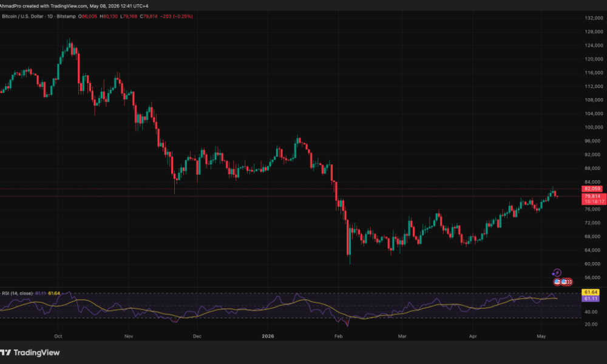Click the 100,000 price scale label
The image size is (607, 364).
click(x=594, y=127)
